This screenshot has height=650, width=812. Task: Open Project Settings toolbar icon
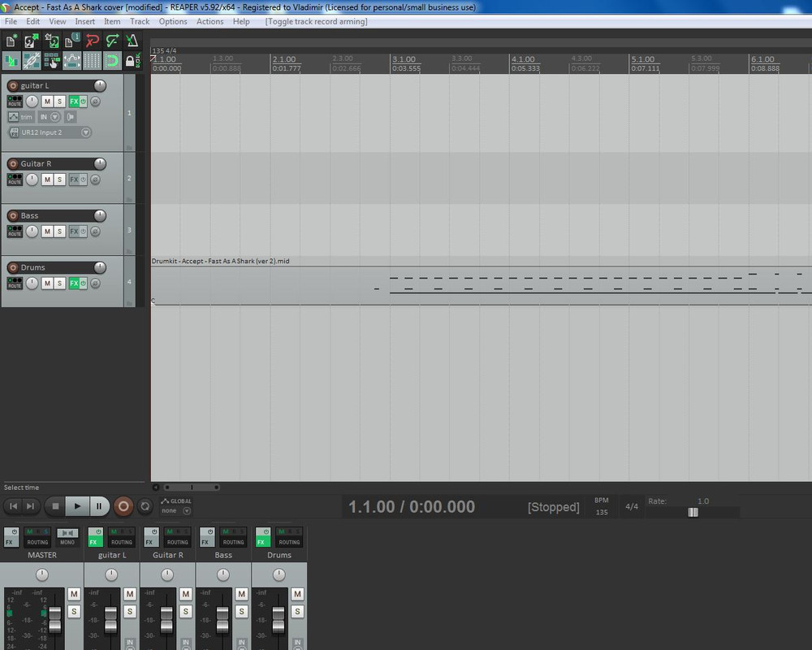pyautogui.click(x=71, y=41)
